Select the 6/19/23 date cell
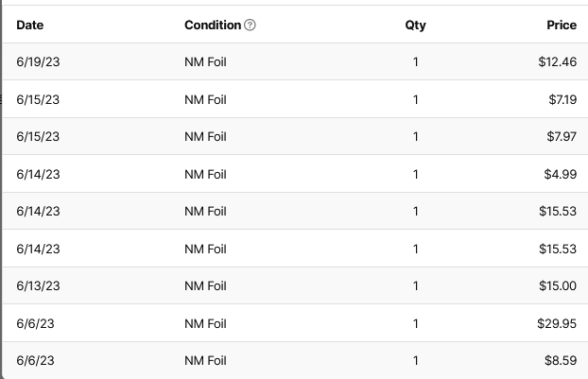This screenshot has height=379, width=588. 38,62
